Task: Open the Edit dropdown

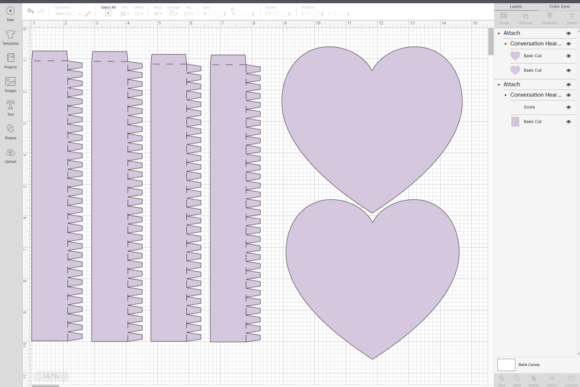Action: point(124,14)
